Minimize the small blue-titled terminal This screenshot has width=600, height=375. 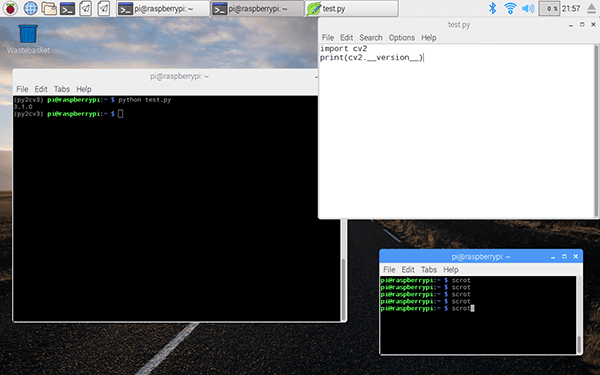pyautogui.click(x=553, y=257)
